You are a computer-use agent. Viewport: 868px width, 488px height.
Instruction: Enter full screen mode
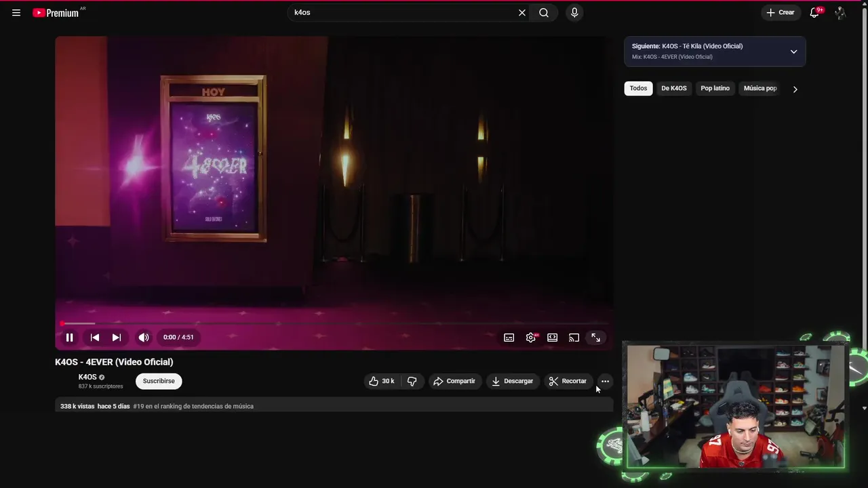pos(596,338)
